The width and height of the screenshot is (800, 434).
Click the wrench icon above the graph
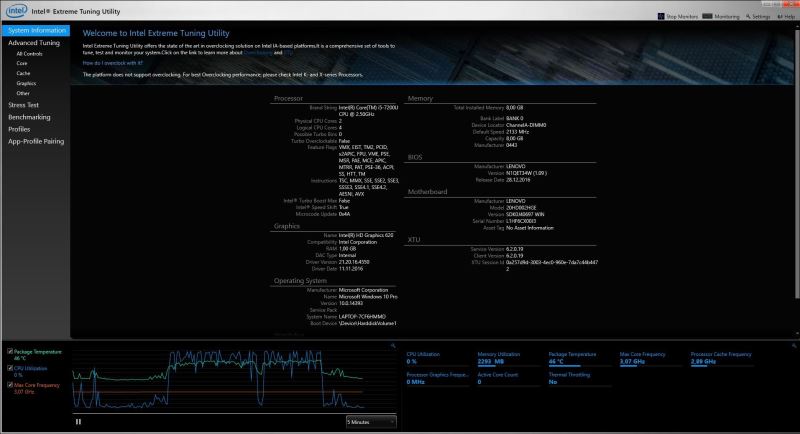(393, 346)
